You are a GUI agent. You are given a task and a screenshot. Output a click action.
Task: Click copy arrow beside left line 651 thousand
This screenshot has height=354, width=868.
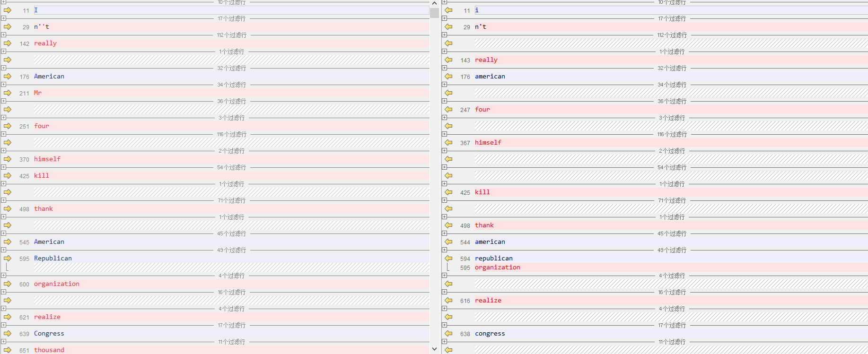(x=8, y=350)
